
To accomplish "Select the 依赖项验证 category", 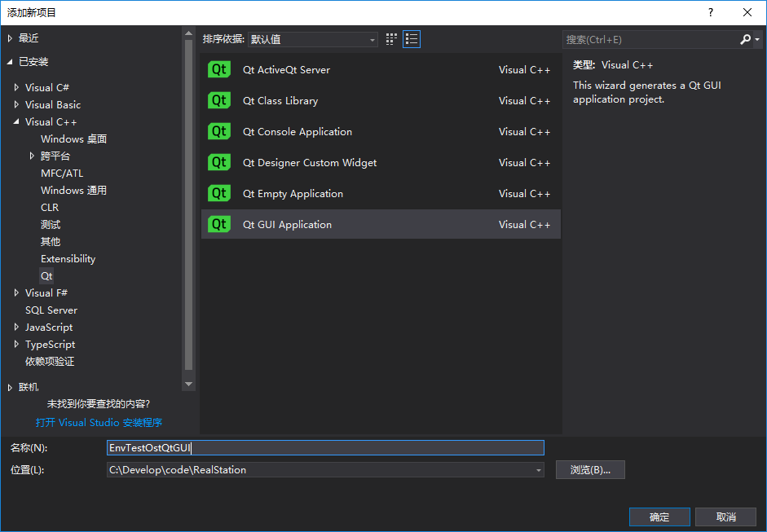I will 50,362.
